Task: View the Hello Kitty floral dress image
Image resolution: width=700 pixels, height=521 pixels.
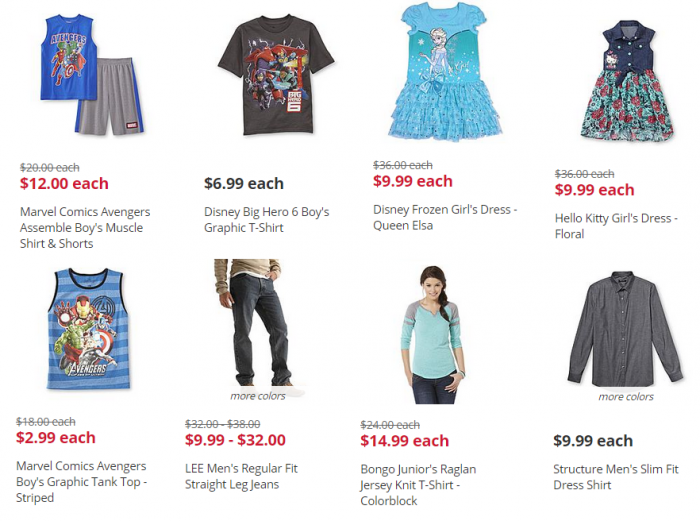Action: [626, 80]
